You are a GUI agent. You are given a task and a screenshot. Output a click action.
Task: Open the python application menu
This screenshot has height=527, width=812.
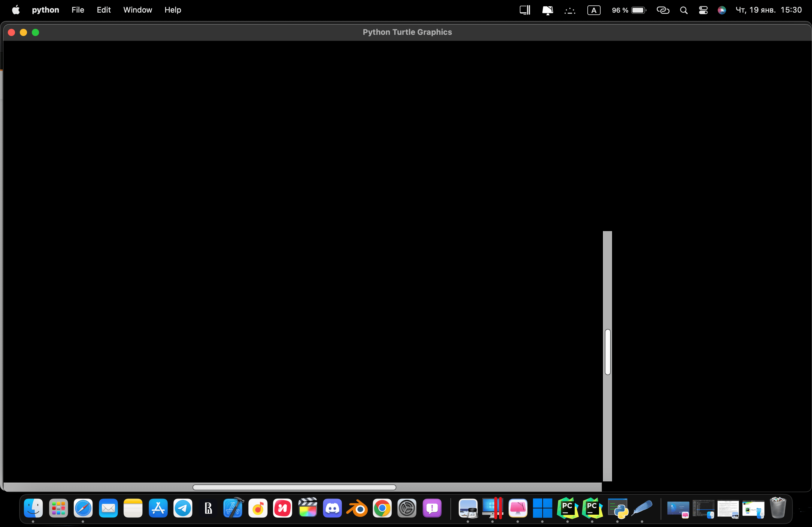pos(45,10)
